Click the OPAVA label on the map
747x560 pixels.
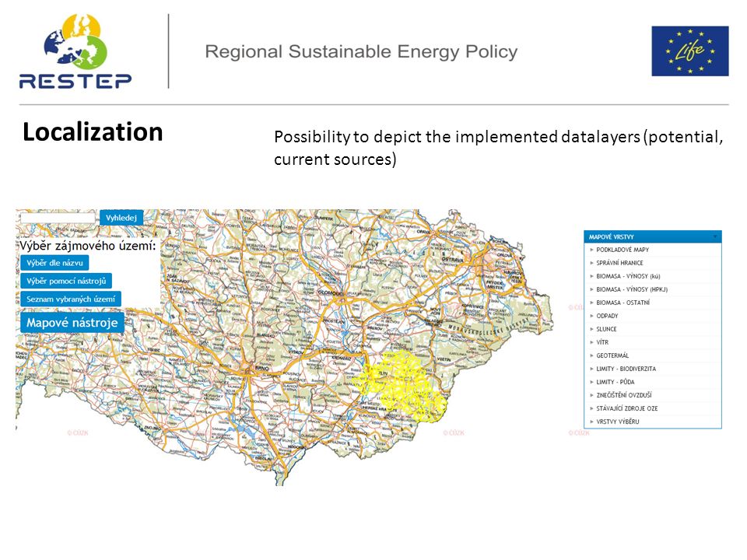pos(423,232)
